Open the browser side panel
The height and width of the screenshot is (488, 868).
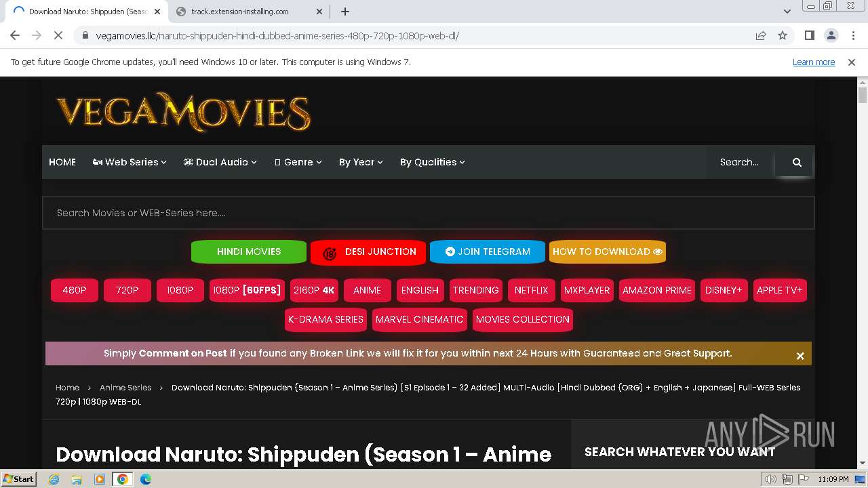point(809,35)
